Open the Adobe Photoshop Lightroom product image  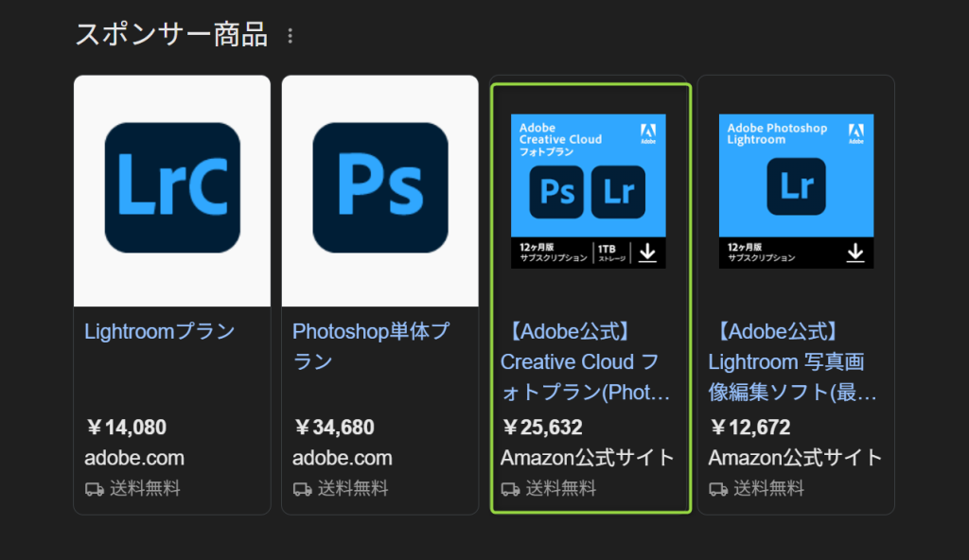click(x=796, y=190)
